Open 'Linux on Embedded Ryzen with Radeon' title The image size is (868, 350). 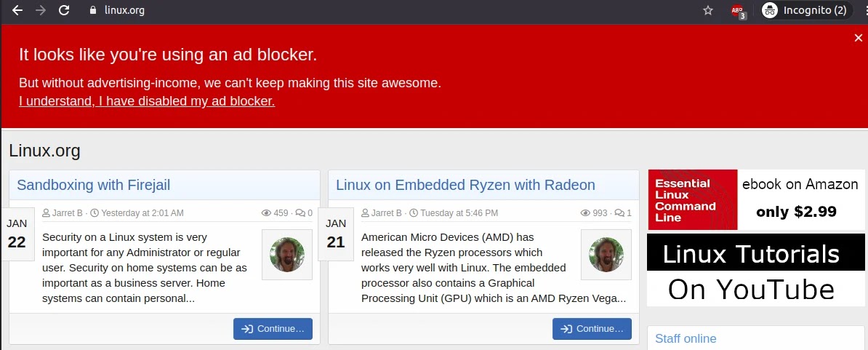465,184
